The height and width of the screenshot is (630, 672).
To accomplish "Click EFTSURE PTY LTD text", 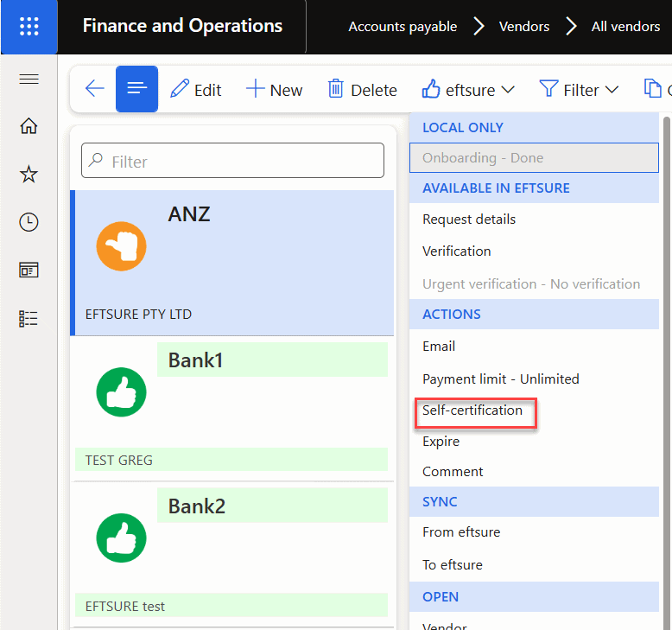I will pyautogui.click(x=138, y=315).
